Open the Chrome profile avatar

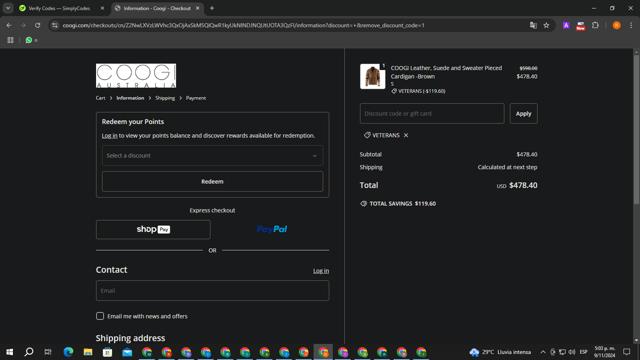tap(616, 25)
